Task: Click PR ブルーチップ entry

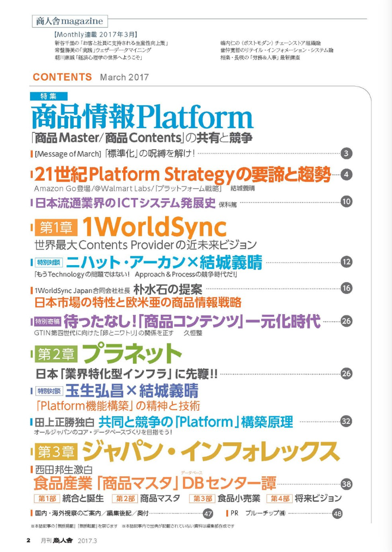Action: 258,513
